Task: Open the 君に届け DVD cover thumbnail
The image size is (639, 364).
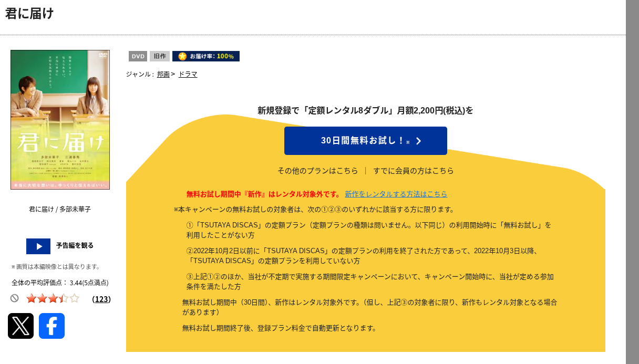Action: [60, 120]
